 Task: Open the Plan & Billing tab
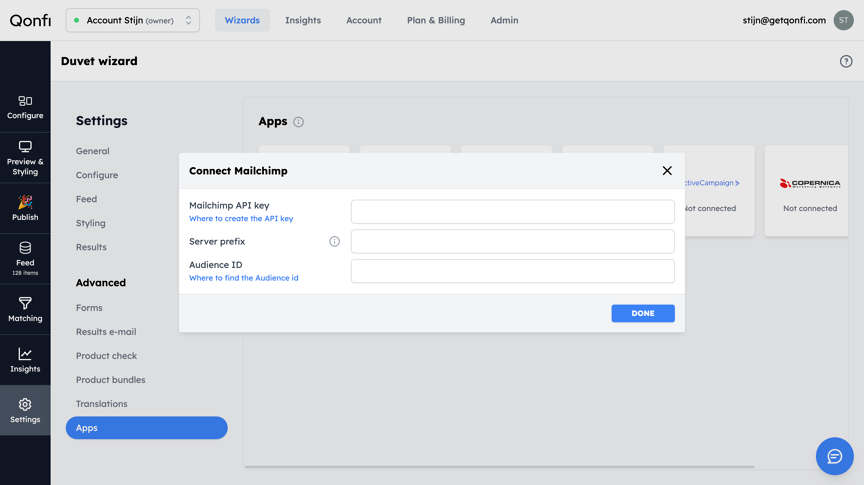tap(436, 20)
